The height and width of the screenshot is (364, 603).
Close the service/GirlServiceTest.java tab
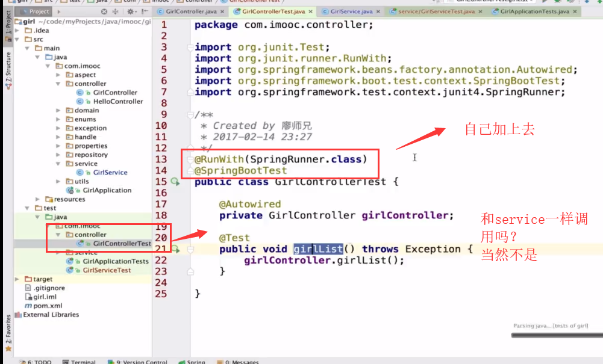click(480, 11)
